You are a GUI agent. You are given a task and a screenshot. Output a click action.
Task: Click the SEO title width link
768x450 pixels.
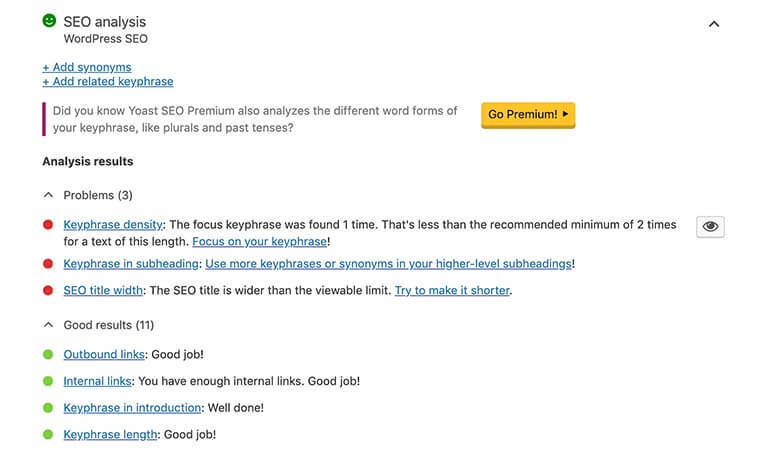(x=103, y=290)
